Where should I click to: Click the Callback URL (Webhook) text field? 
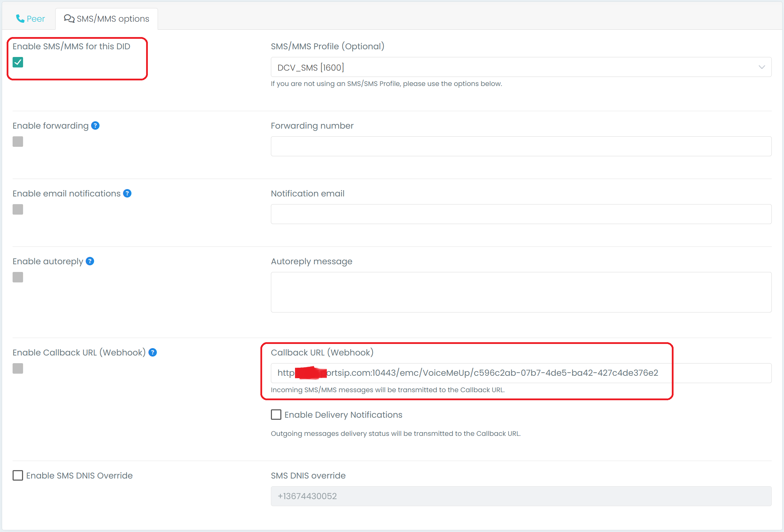521,373
